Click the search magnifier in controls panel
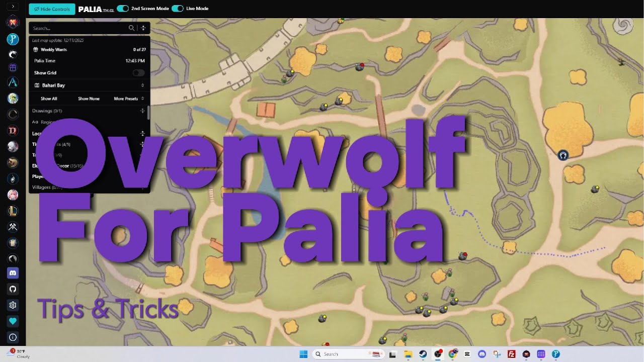Screen dimensions: 644x362 point(131,28)
